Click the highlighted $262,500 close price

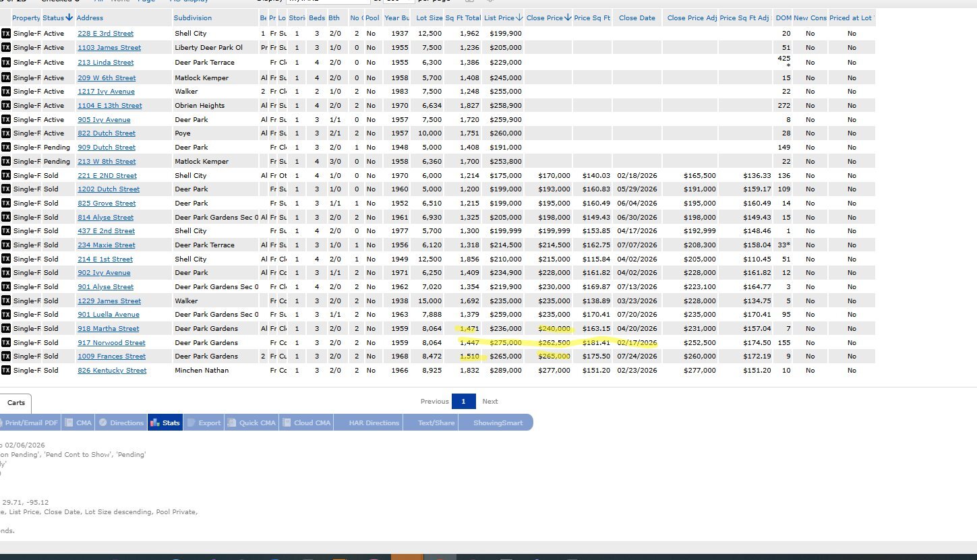[x=554, y=342]
